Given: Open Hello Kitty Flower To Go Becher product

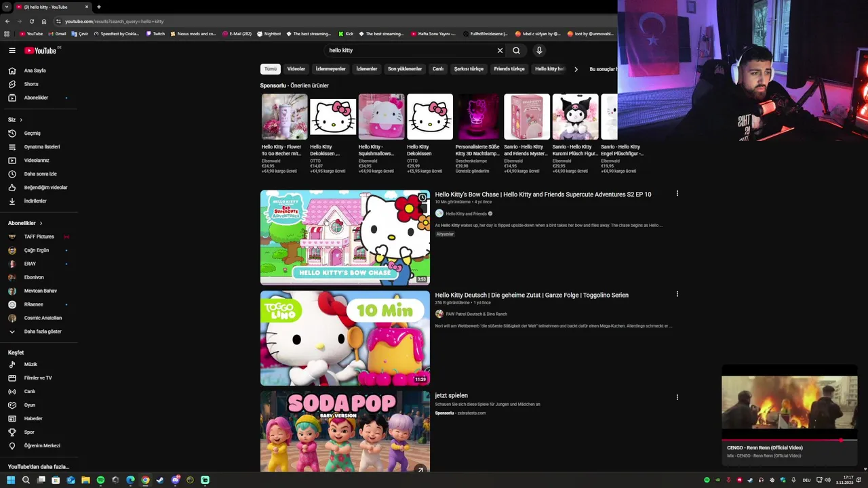Looking at the screenshot, I should (x=284, y=134).
